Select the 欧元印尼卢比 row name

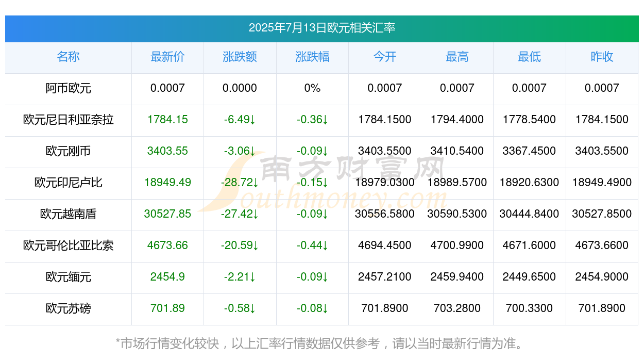point(68,183)
